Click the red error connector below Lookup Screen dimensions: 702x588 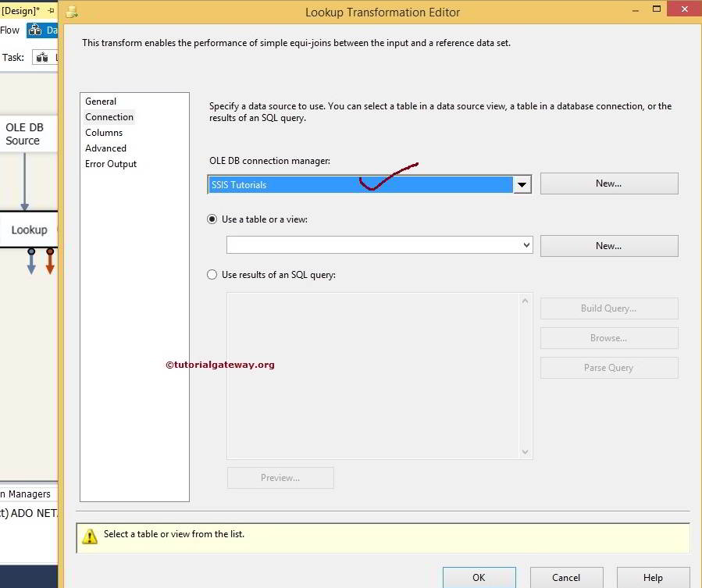click(x=50, y=261)
